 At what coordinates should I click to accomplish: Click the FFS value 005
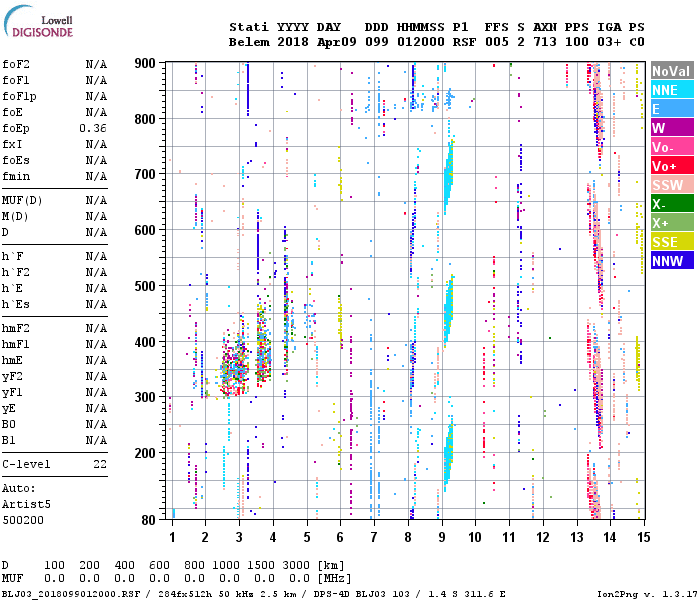(x=497, y=42)
